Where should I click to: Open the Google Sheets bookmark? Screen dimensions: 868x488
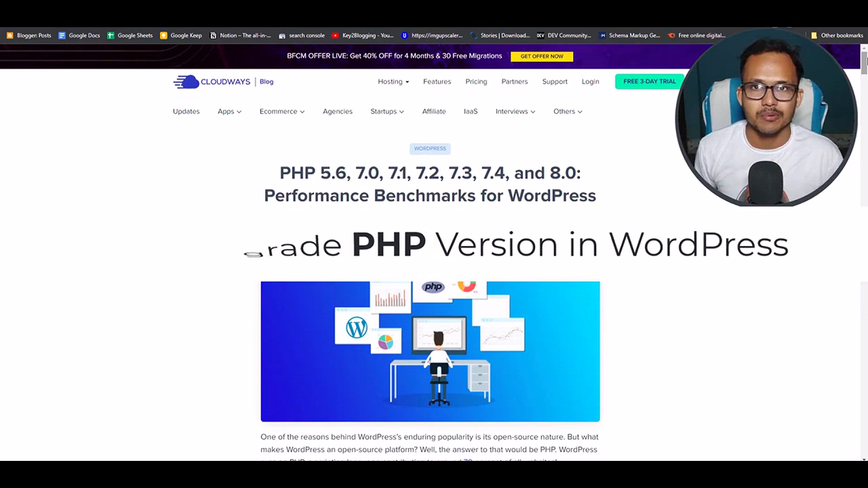coord(130,35)
